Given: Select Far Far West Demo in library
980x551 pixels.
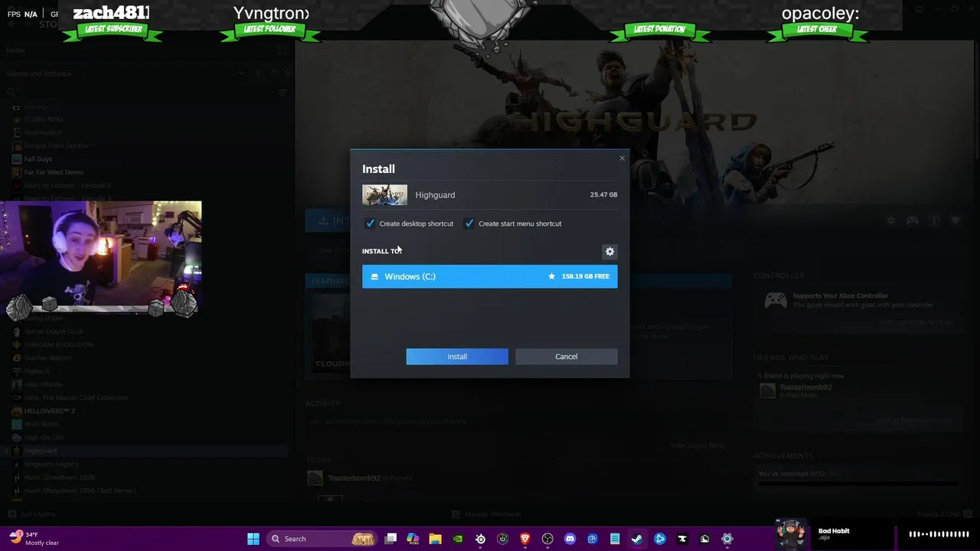Looking at the screenshot, I should point(54,172).
